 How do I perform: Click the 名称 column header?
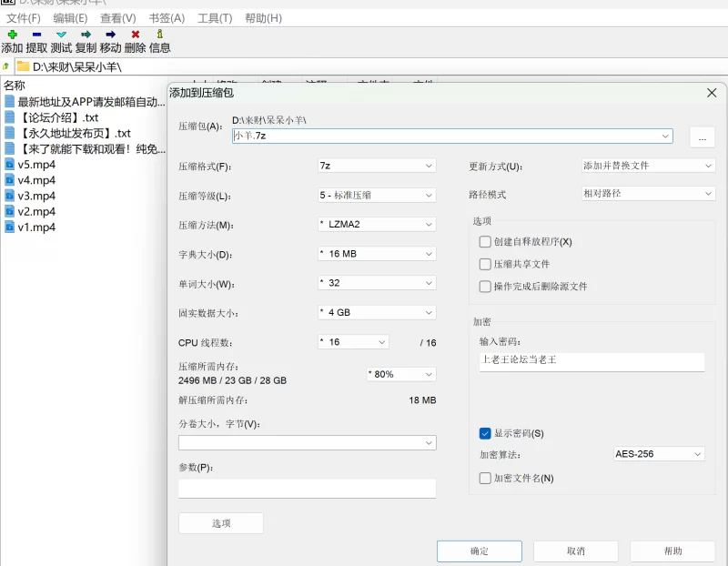[x=15, y=86]
